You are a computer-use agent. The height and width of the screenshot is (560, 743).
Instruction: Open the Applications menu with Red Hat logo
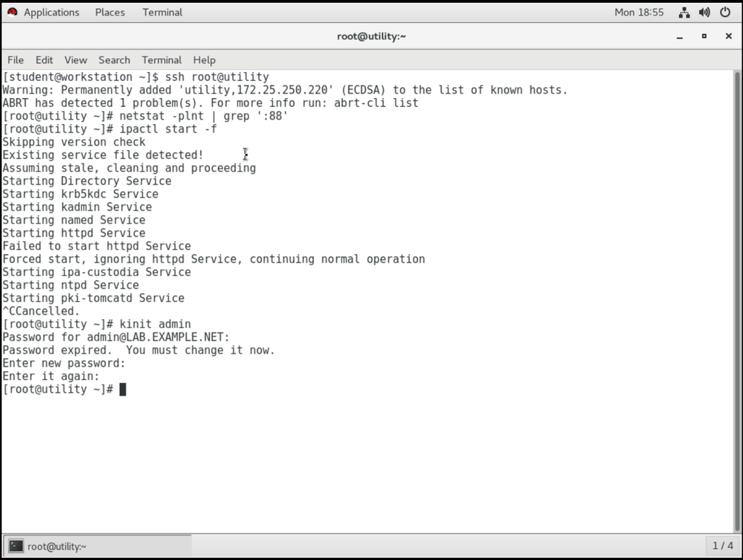pyautogui.click(x=43, y=13)
